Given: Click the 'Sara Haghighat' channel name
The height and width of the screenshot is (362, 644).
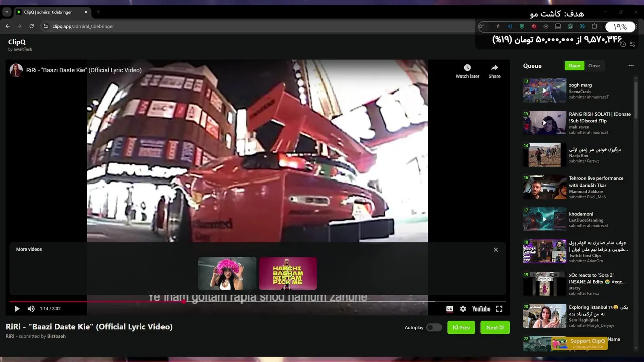Looking at the screenshot, I should (583, 320).
